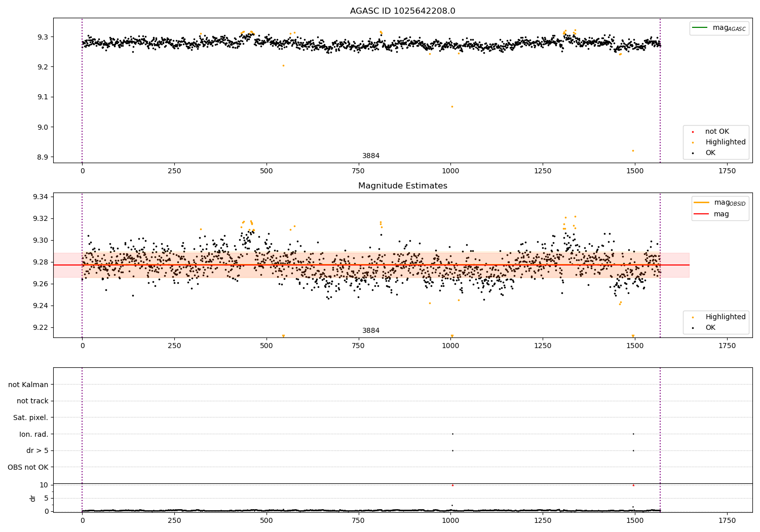Click the title 'AGASC ID 1025642208.0'
The width and height of the screenshot is (760, 532).
pyautogui.click(x=402, y=11)
